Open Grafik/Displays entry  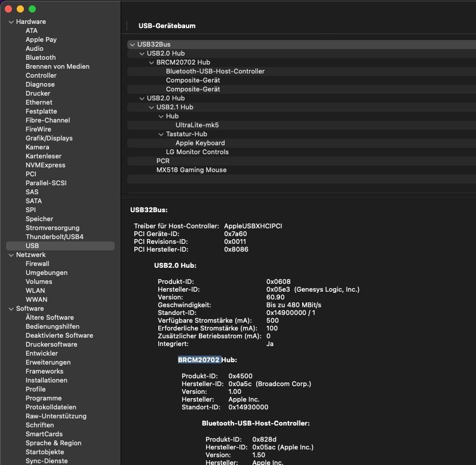[49, 138]
